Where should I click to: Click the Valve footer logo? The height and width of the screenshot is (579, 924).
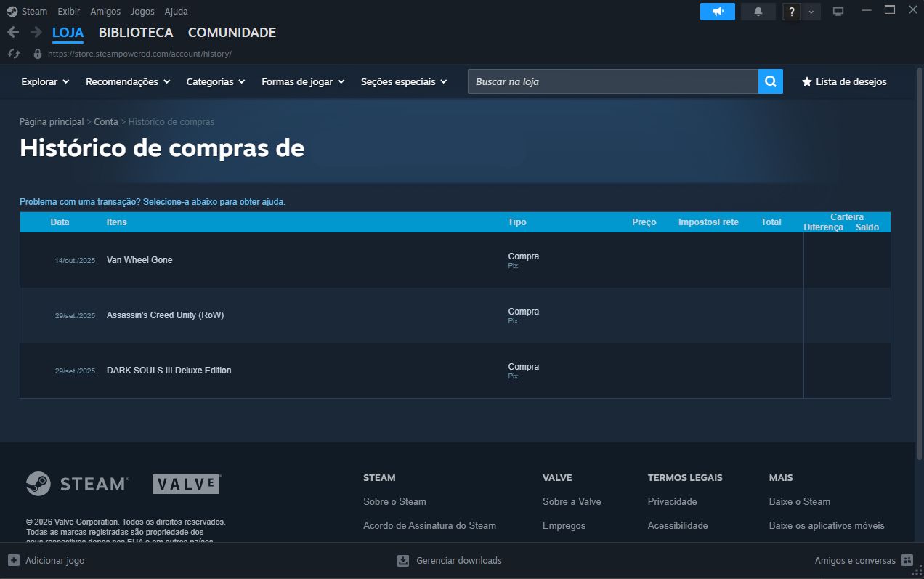point(186,484)
